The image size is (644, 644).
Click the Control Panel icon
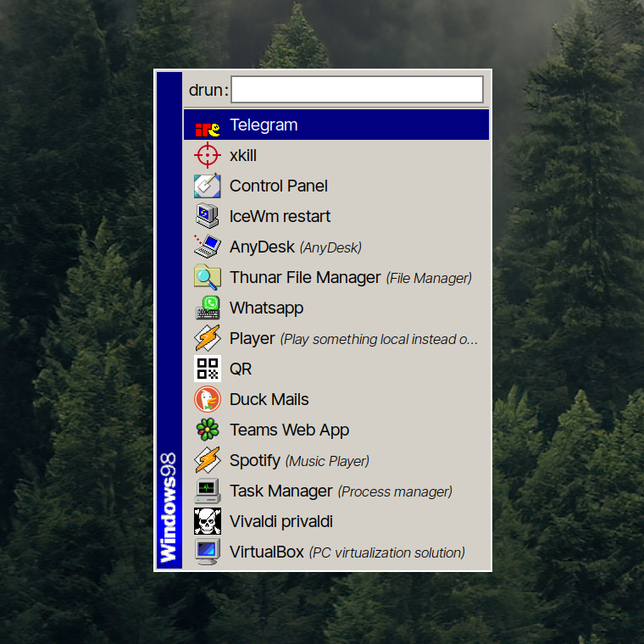208,186
